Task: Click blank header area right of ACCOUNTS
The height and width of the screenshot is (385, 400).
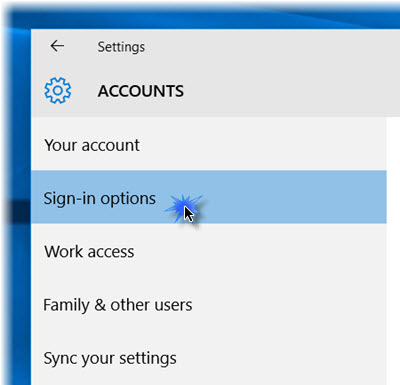Action: coord(290,91)
